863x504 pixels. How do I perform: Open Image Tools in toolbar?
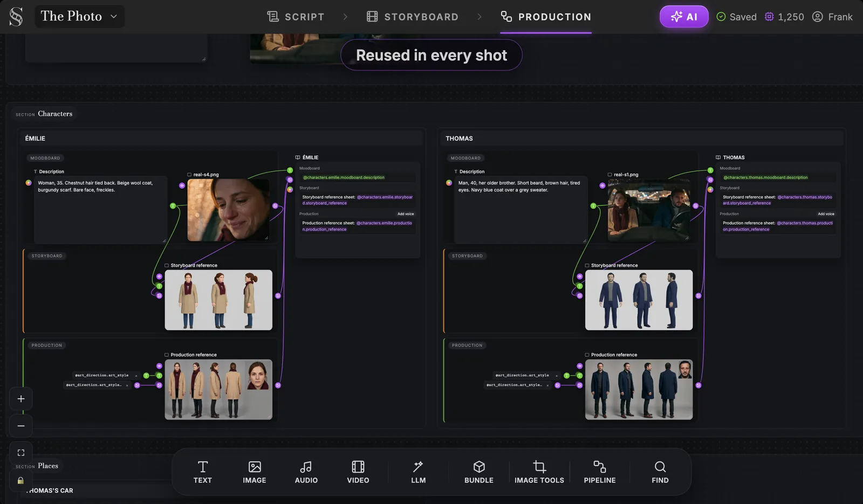539,472
